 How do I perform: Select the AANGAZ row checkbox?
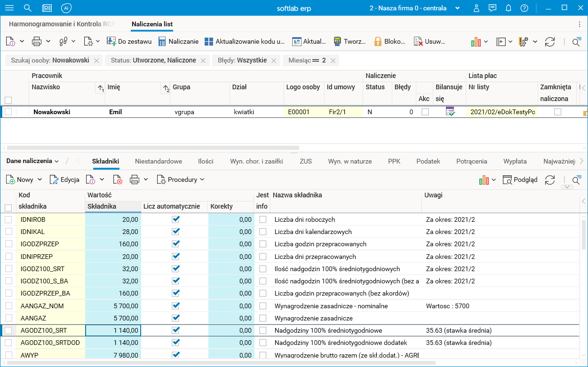click(x=8, y=318)
